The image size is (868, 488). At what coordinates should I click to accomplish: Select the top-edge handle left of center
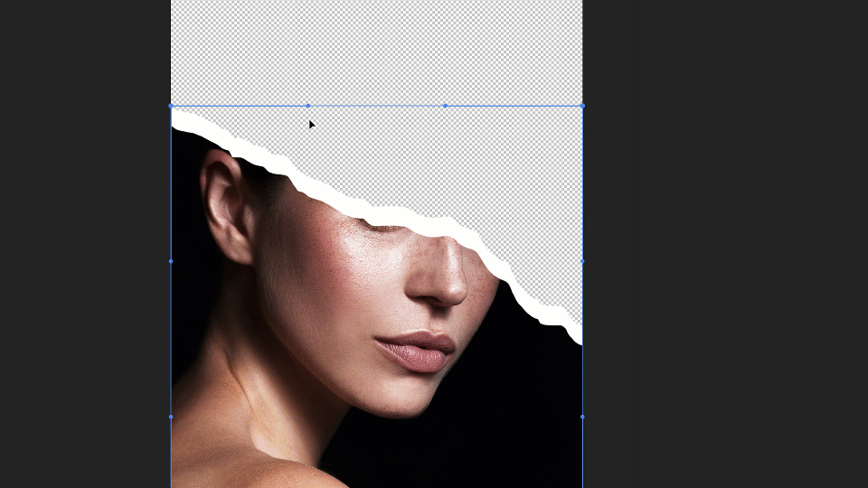308,106
